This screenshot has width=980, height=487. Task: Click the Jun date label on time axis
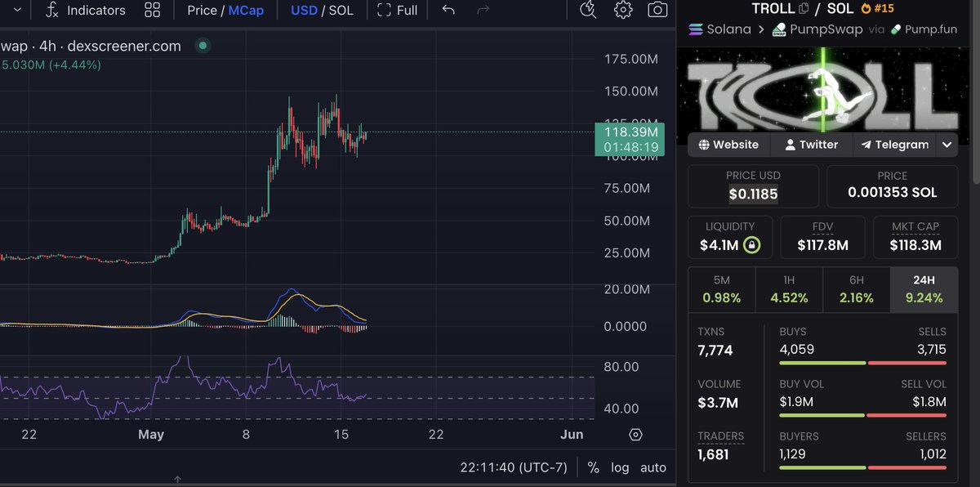click(572, 435)
